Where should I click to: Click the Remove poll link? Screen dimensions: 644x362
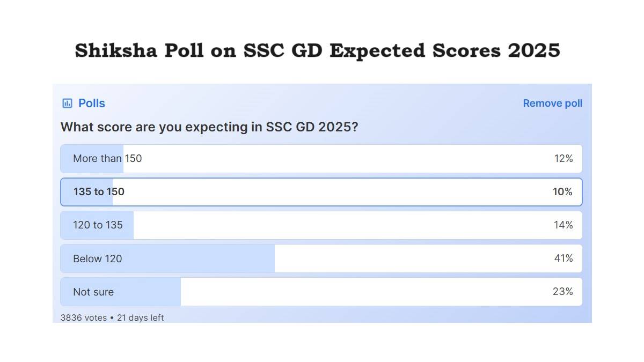coord(552,103)
